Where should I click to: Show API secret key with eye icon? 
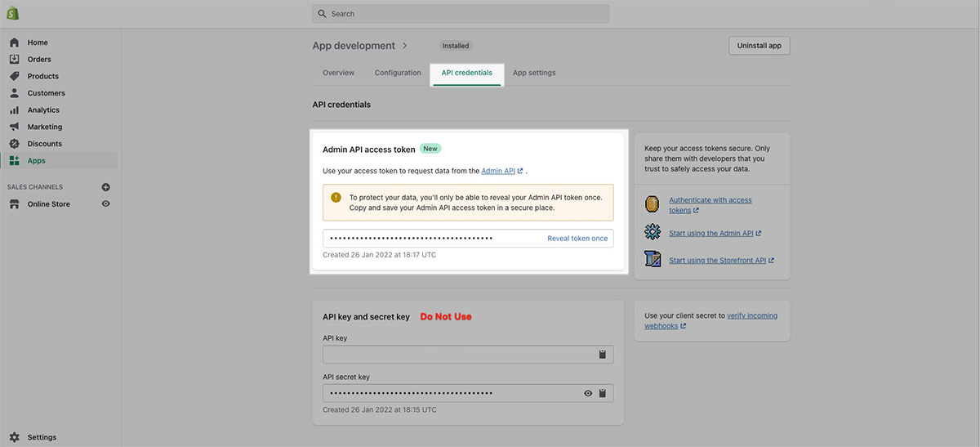587,393
